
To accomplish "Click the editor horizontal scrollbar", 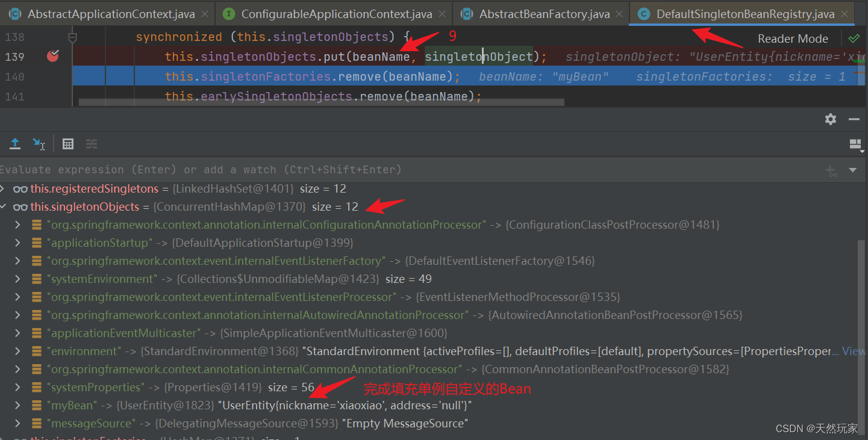I will [x=322, y=102].
